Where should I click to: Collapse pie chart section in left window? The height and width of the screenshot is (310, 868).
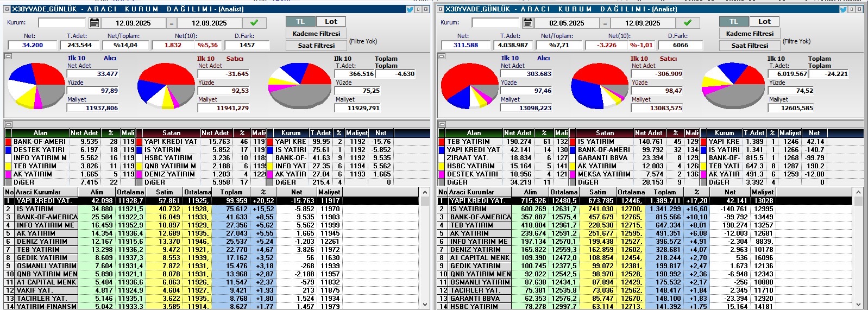[x=8, y=56]
